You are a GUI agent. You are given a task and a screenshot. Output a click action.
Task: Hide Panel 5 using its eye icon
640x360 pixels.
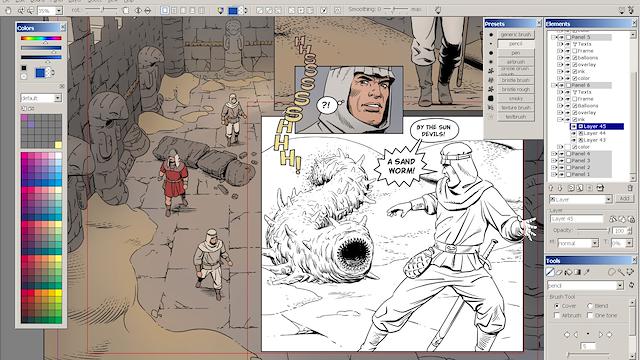561,37
